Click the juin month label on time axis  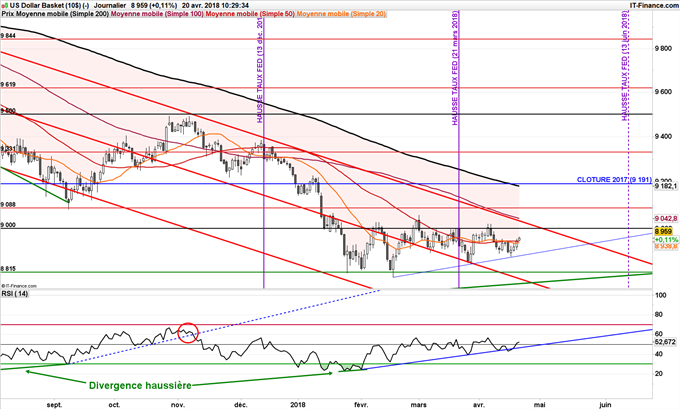click(x=605, y=405)
